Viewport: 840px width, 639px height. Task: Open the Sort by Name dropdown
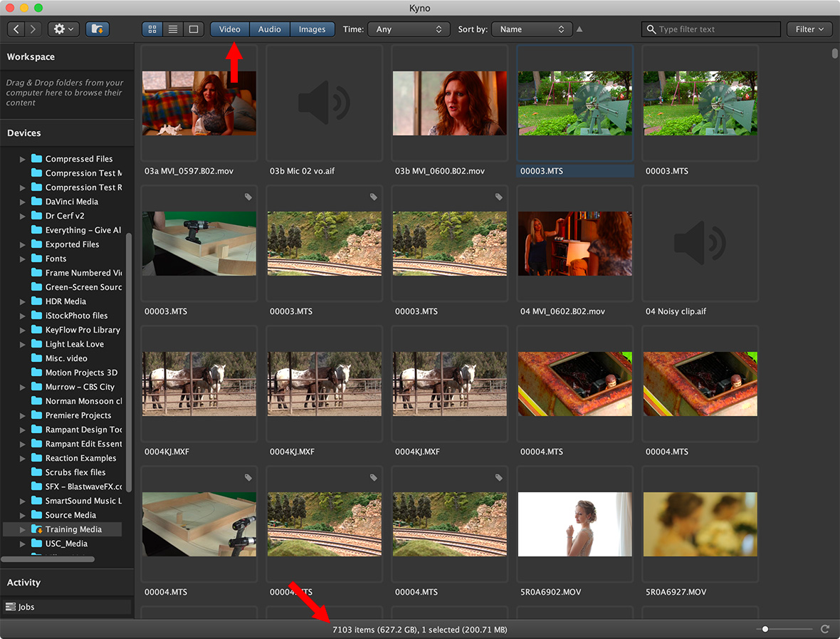[x=532, y=29]
